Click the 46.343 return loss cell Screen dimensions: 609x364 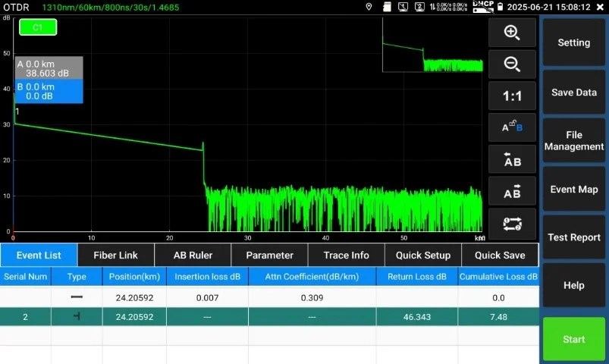(x=417, y=317)
